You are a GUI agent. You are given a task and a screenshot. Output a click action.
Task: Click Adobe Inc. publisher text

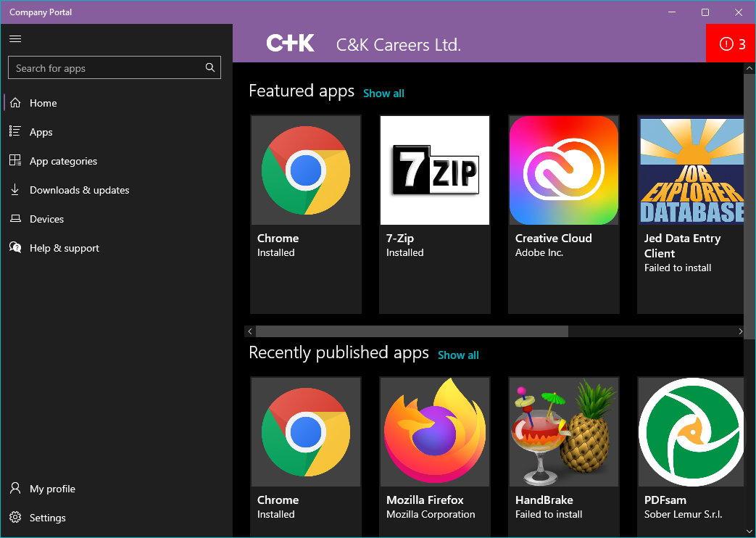pos(539,253)
